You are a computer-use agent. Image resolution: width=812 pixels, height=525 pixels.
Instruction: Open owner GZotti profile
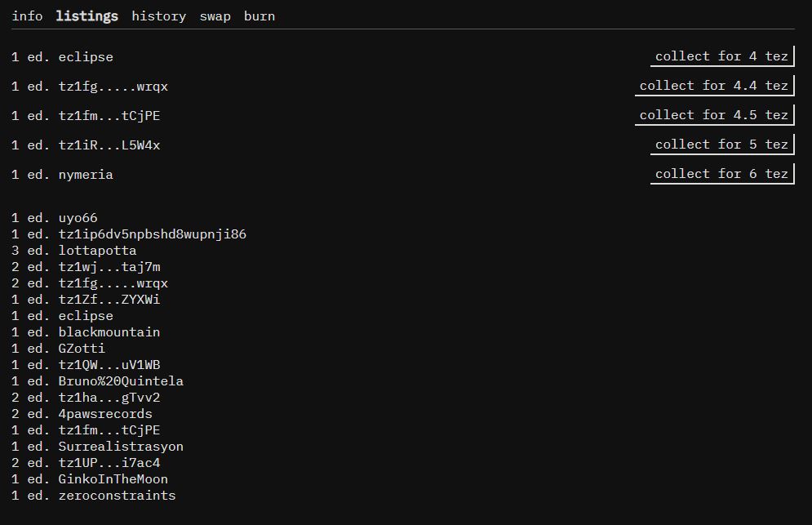(82, 349)
